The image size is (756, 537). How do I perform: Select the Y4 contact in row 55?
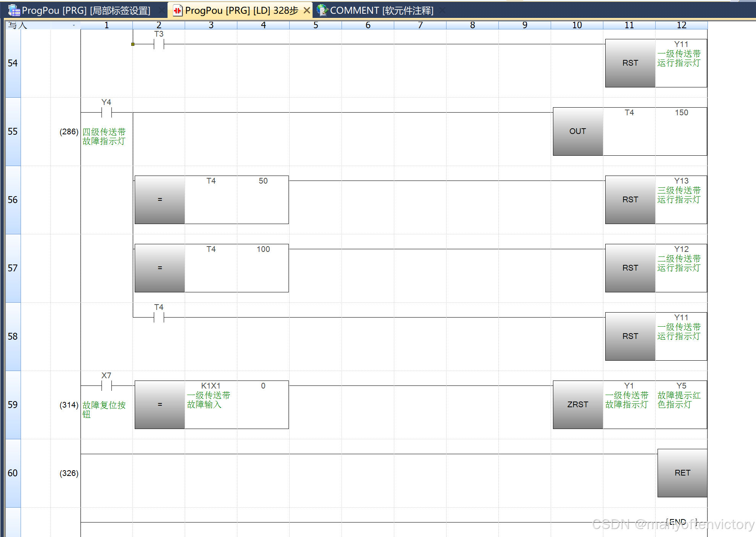point(106,113)
